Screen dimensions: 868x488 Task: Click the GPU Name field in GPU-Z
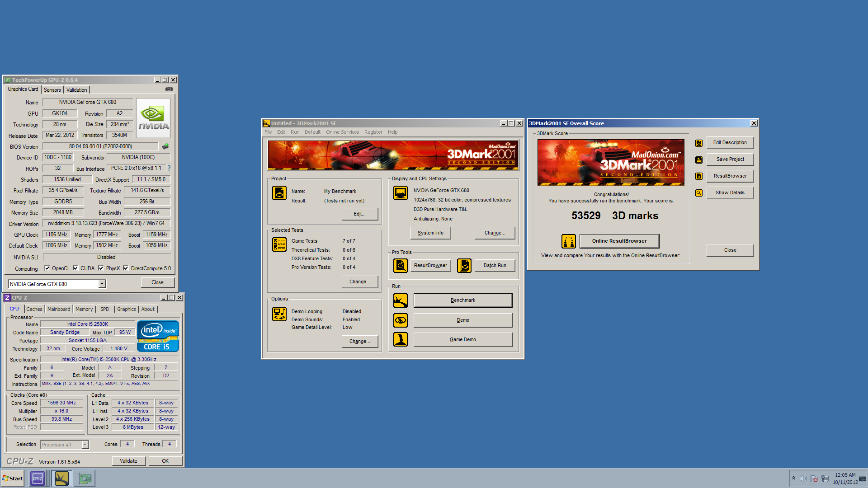88,102
